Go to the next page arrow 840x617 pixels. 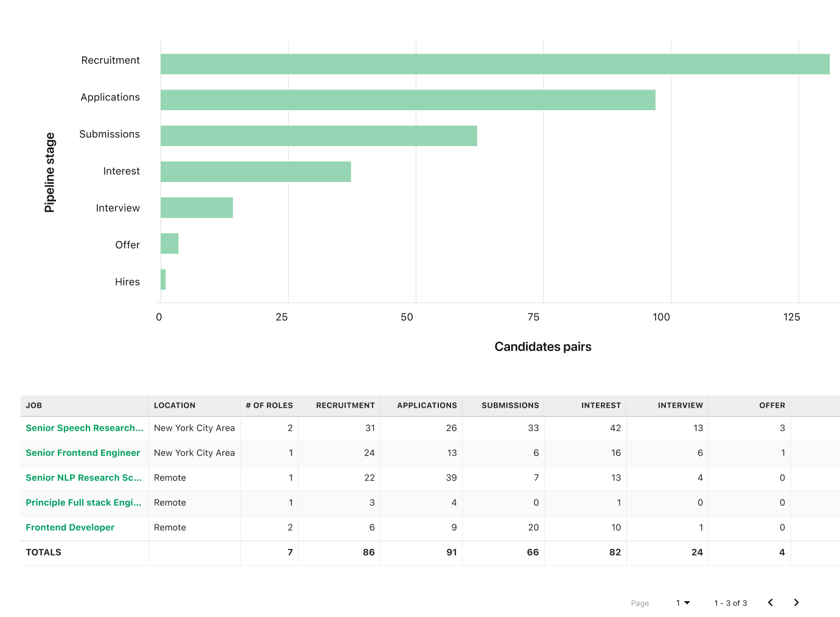796,602
